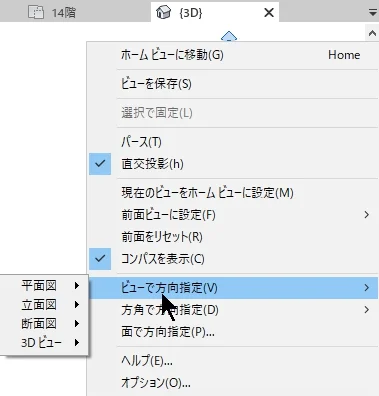Choose ホーム ビューに移動(G)
The image size is (379, 396).
pyautogui.click(x=233, y=55)
